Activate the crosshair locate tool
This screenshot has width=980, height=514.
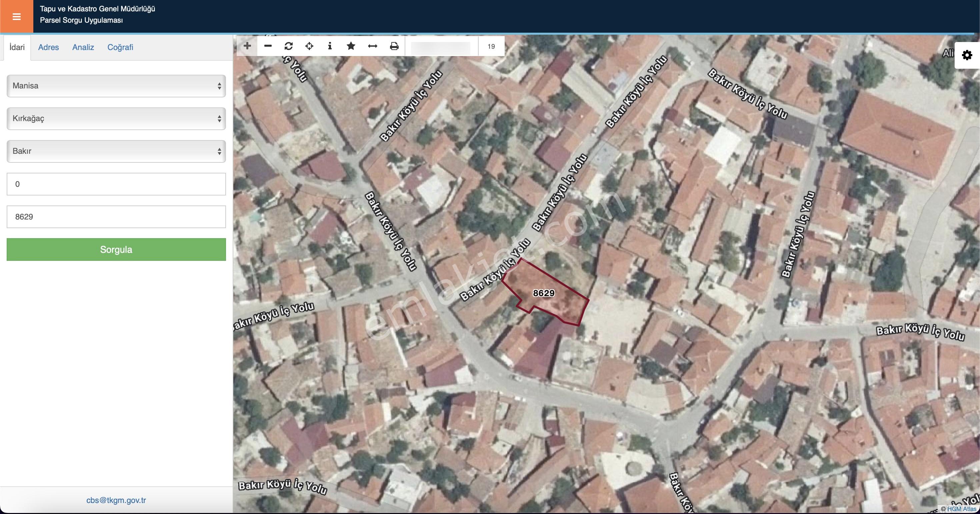[309, 46]
